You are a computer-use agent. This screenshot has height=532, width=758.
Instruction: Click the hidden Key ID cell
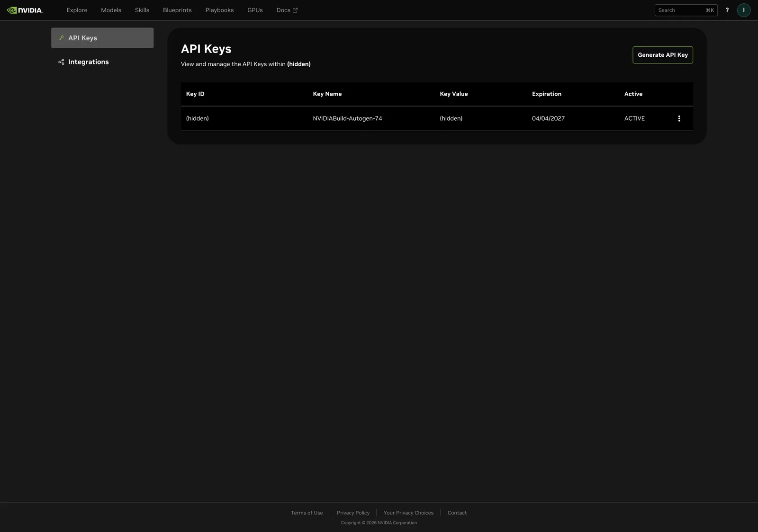(197, 118)
